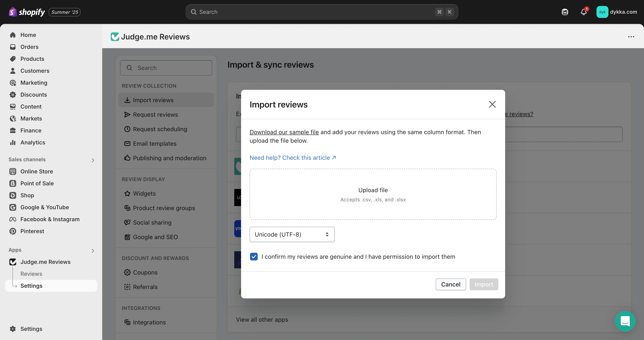This screenshot has height=340, width=644.
Task: Click the Discounts icon in sidebar
Action: coord(13,95)
